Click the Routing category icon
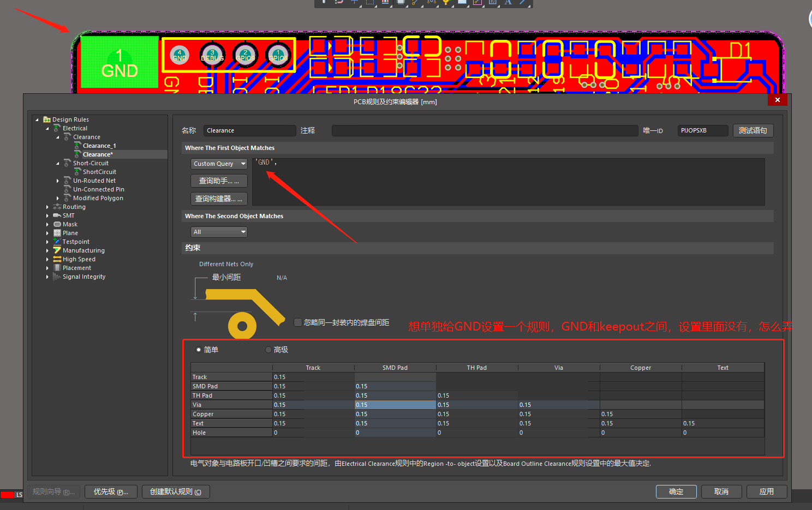Image resolution: width=812 pixels, height=510 pixels. [x=57, y=207]
